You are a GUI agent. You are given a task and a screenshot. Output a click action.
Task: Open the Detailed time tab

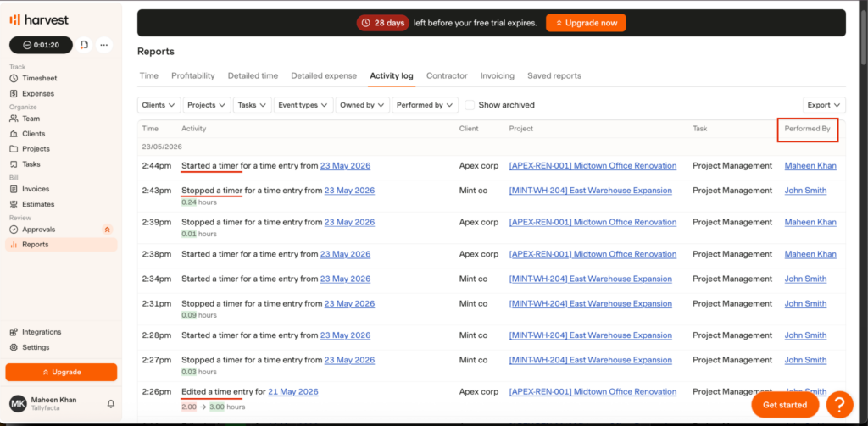253,75
